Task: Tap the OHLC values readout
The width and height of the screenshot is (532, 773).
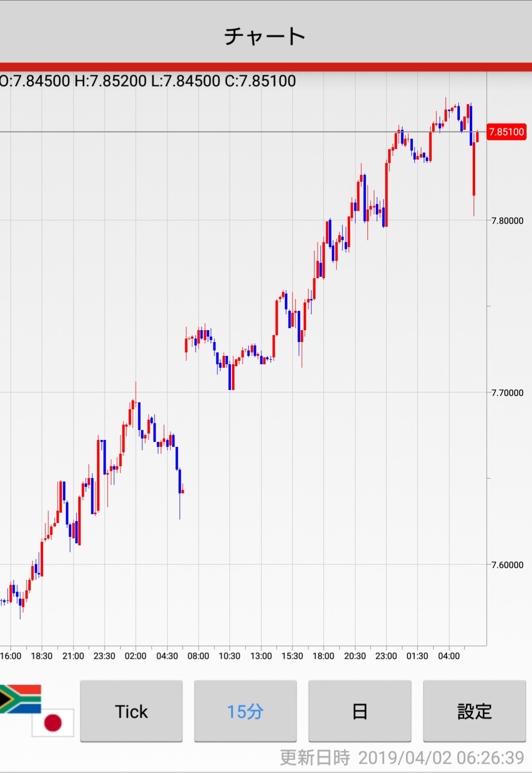Action: 147,81
